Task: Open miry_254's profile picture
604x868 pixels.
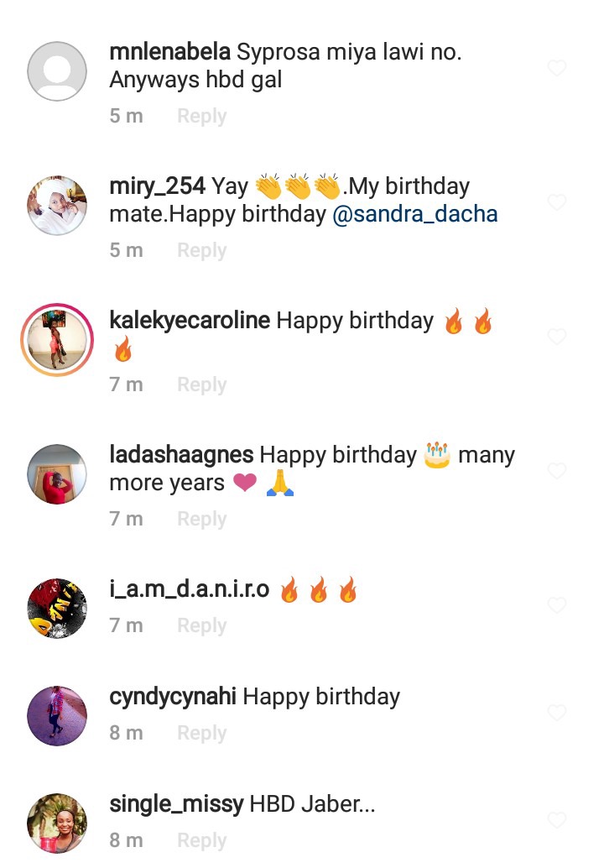Action: [57, 206]
